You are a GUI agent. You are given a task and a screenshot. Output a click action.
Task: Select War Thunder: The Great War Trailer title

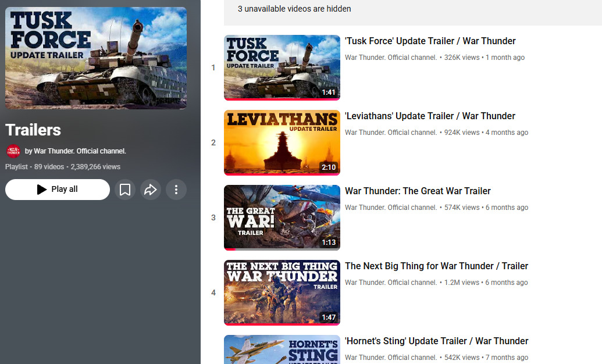coord(418,191)
